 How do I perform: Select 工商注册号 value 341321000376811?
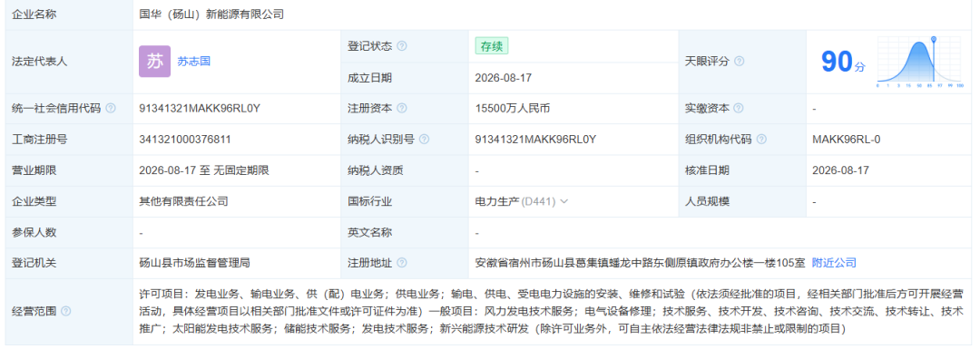click(185, 140)
